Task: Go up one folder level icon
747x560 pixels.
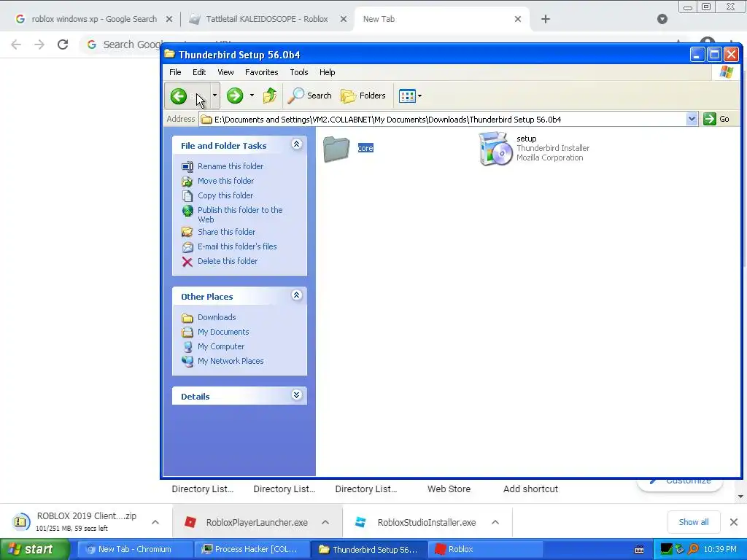Action: pos(270,96)
